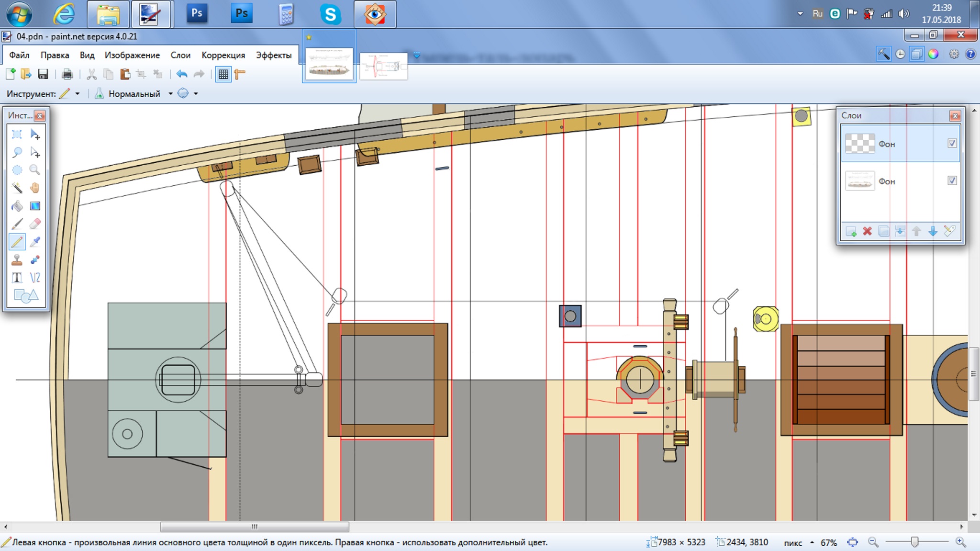
Task: Select the Rectangle Select tool
Action: [17, 134]
